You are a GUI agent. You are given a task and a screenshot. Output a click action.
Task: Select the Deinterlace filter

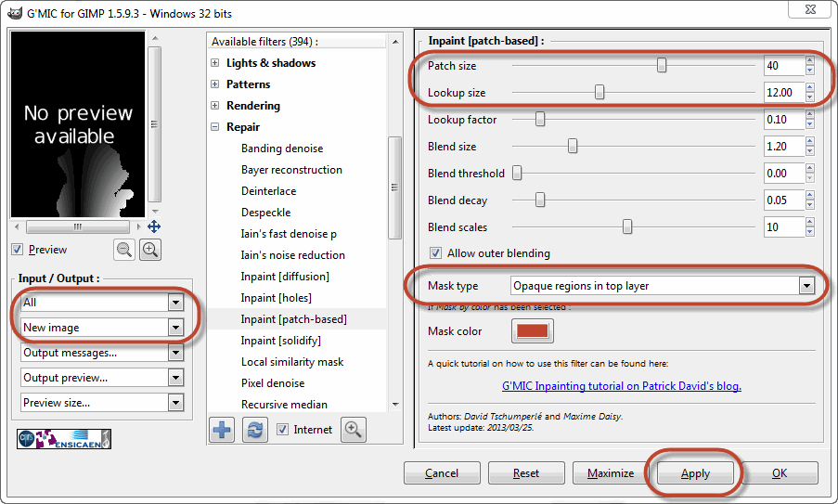(x=269, y=191)
